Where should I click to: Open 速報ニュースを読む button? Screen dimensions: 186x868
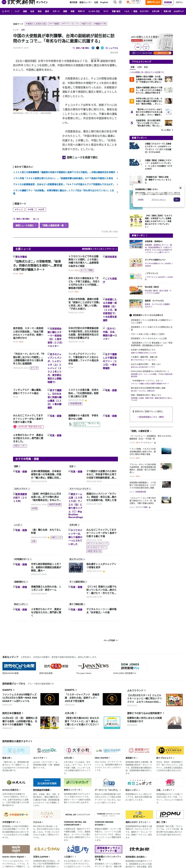coord(25,225)
